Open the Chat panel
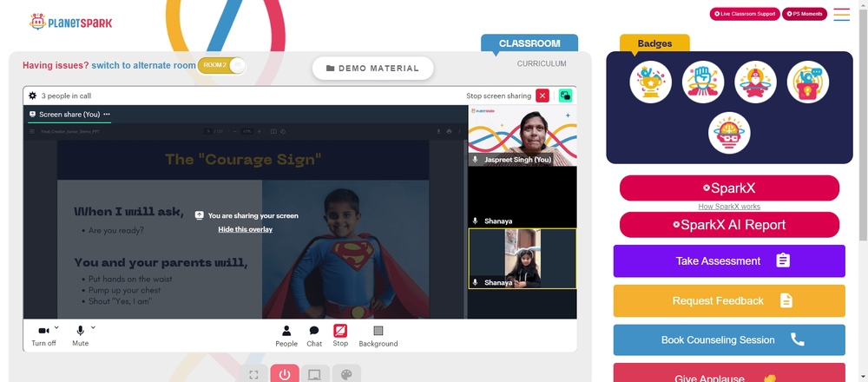The height and width of the screenshot is (382, 868). click(314, 336)
